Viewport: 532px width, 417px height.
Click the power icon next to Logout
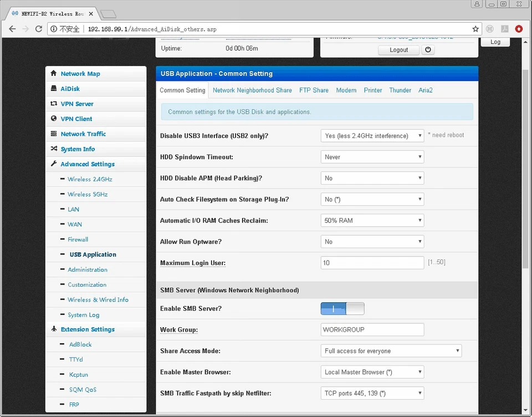tap(428, 50)
